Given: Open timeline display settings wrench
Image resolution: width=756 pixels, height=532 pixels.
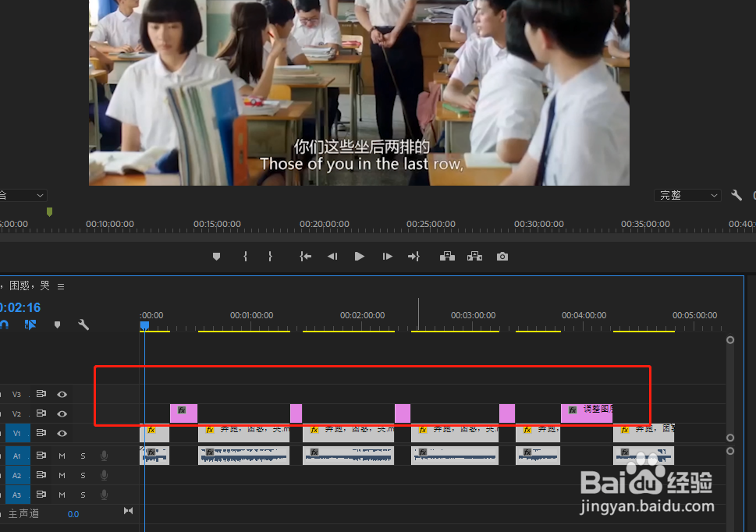Looking at the screenshot, I should coord(83,325).
